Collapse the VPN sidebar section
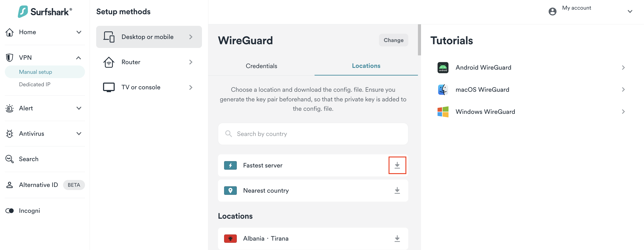Screen dimensions: 644x250 coord(78,58)
